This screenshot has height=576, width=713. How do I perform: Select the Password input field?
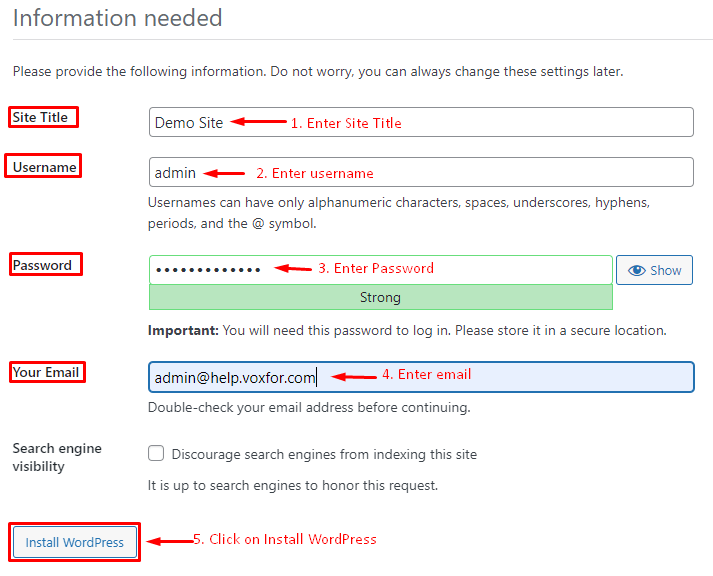(x=381, y=270)
